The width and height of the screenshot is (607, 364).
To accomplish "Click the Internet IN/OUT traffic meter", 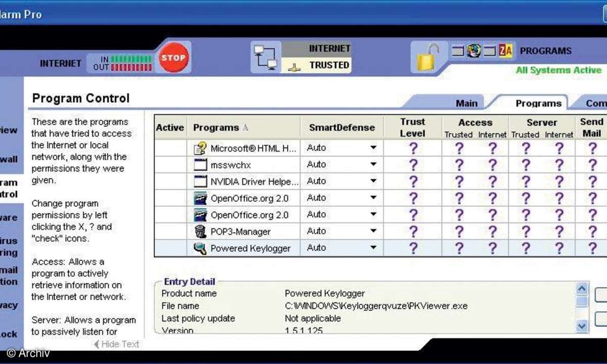I will 122,63.
